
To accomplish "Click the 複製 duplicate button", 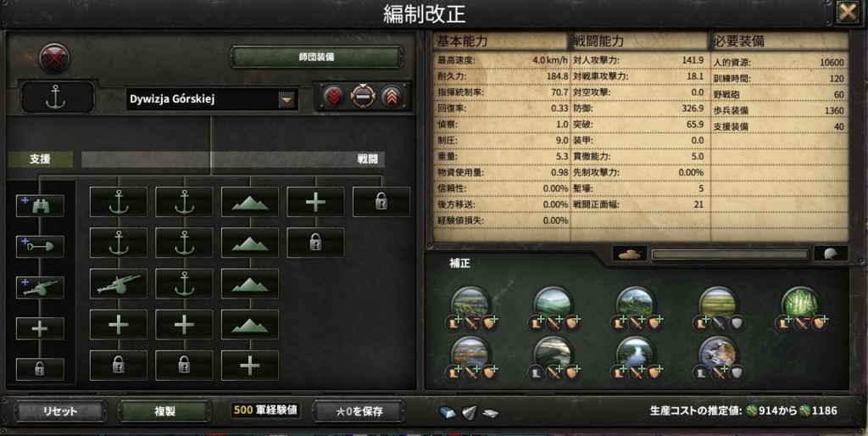I will (x=164, y=411).
